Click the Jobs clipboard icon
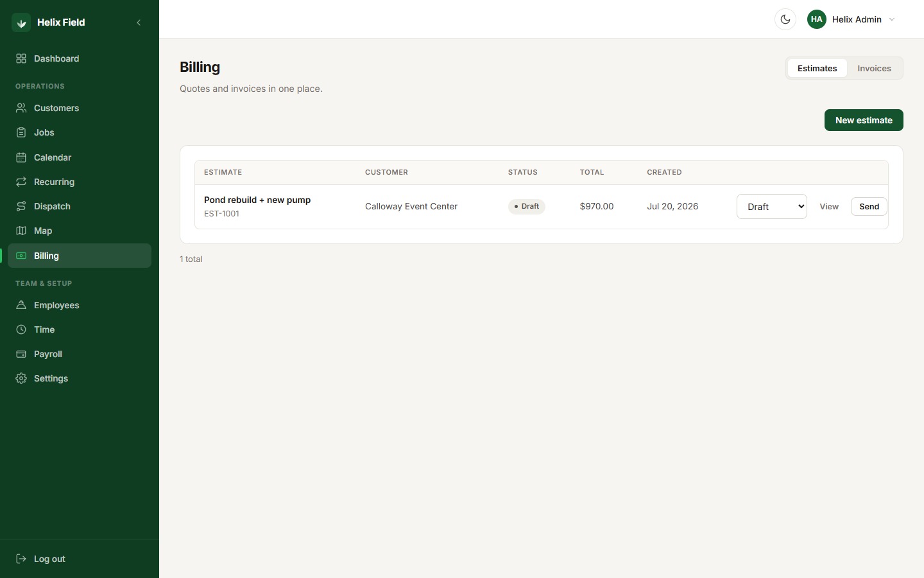Screen dimensions: 924x578 (21, 132)
